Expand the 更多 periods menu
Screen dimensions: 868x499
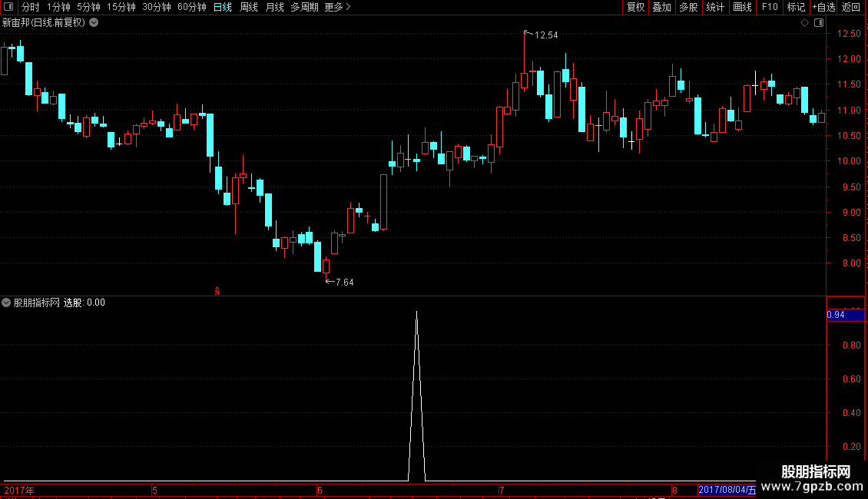[337, 7]
